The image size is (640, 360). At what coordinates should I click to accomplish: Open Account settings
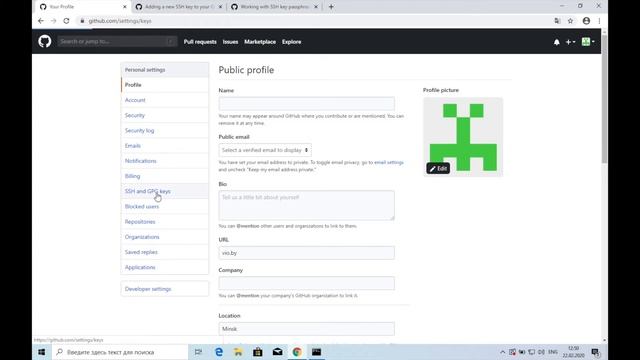[x=165, y=100]
